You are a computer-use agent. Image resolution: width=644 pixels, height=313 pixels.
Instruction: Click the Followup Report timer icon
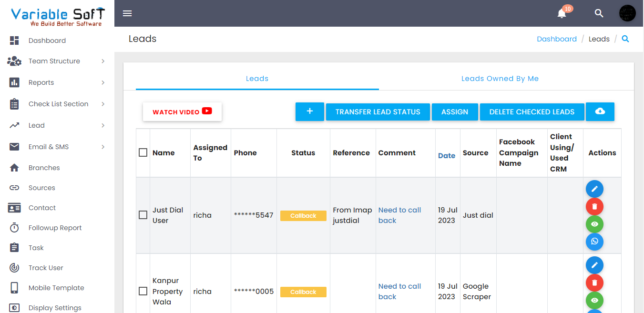coord(14,228)
